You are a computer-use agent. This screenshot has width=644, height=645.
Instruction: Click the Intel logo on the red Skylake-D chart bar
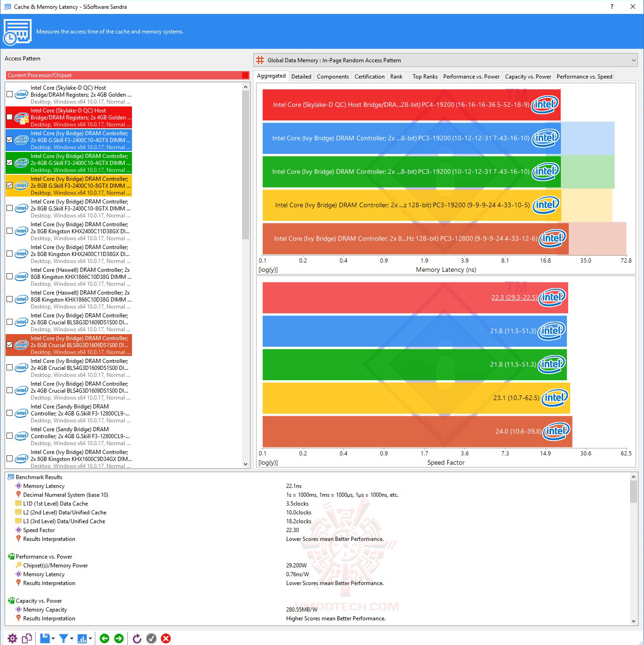pos(545,105)
